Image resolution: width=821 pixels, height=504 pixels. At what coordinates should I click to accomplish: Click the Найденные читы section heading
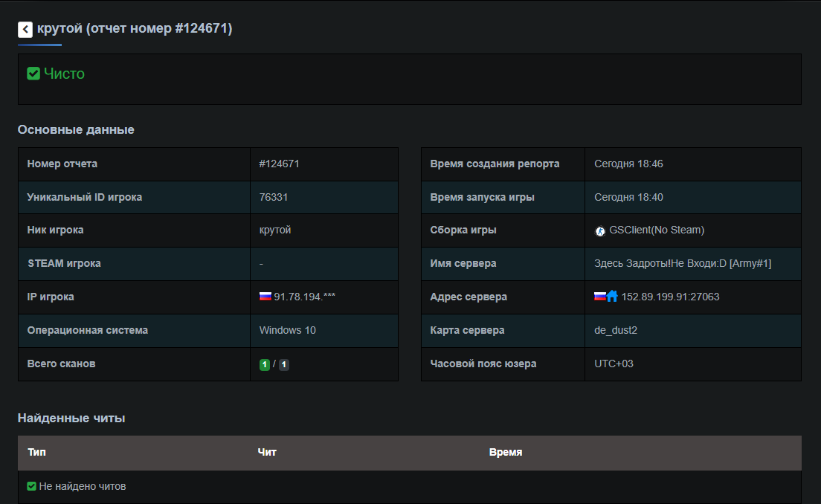tap(71, 418)
